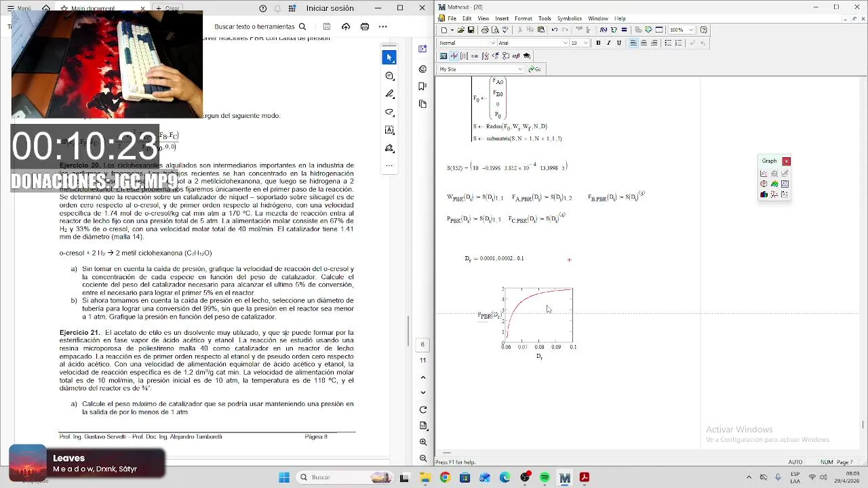Open Mathcad Symbolics menu

(569, 18)
